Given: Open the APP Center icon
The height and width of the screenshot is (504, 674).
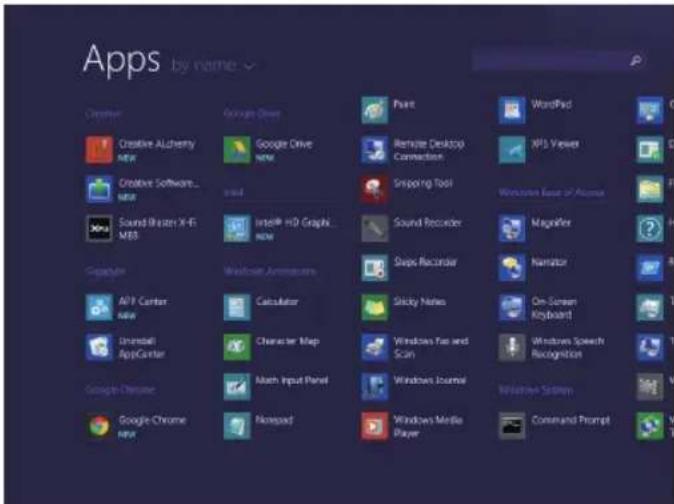Looking at the screenshot, I should pyautogui.click(x=99, y=307).
